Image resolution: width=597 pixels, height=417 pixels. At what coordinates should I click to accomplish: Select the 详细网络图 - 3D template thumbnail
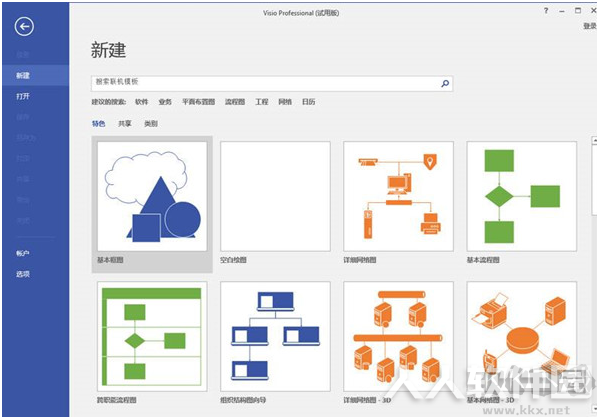click(x=398, y=336)
